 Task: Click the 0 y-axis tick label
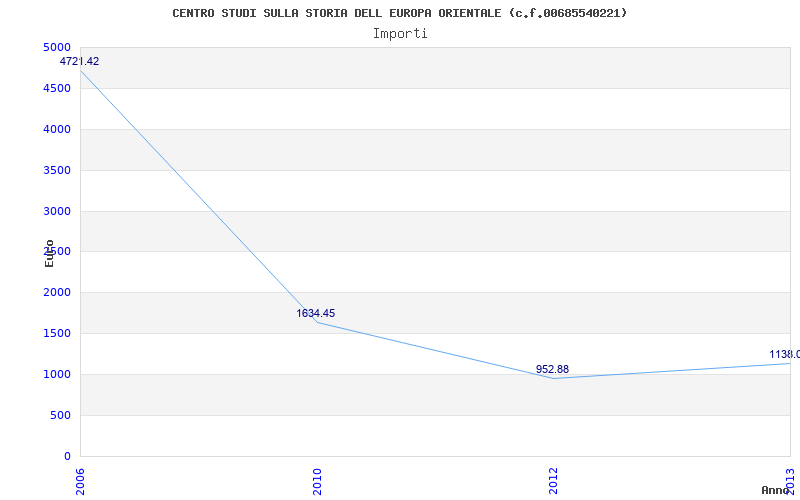(67, 456)
